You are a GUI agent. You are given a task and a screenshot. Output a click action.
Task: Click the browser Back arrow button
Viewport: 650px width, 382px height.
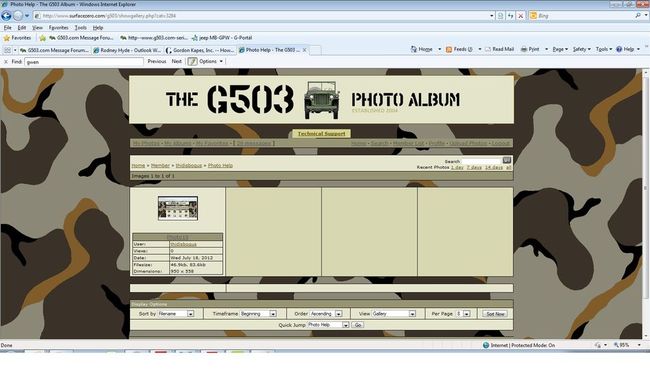click(6, 16)
